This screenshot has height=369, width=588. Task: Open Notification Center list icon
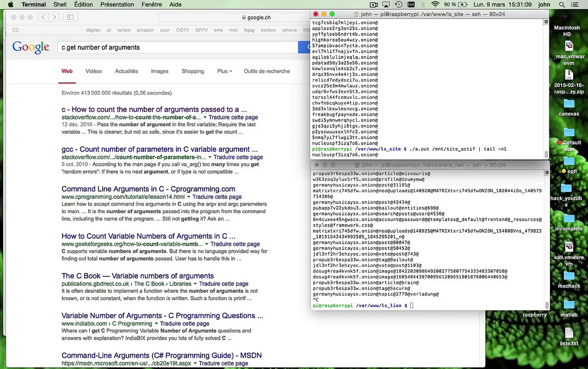(x=575, y=5)
